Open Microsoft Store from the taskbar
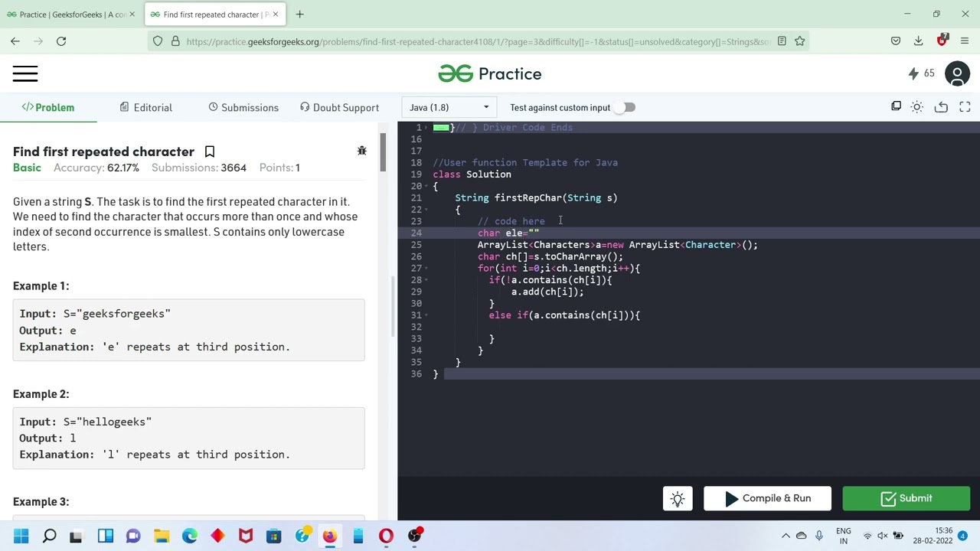 click(x=273, y=536)
